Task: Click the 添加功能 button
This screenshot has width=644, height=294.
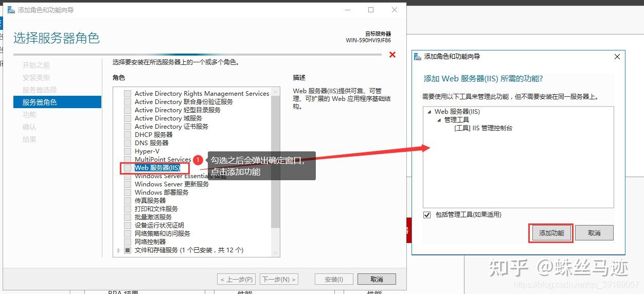Action: (x=551, y=233)
